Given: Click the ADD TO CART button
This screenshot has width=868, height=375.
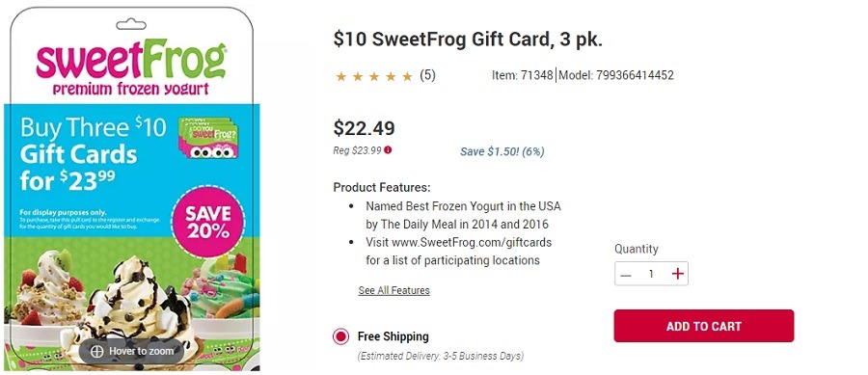Looking at the screenshot, I should [x=704, y=326].
